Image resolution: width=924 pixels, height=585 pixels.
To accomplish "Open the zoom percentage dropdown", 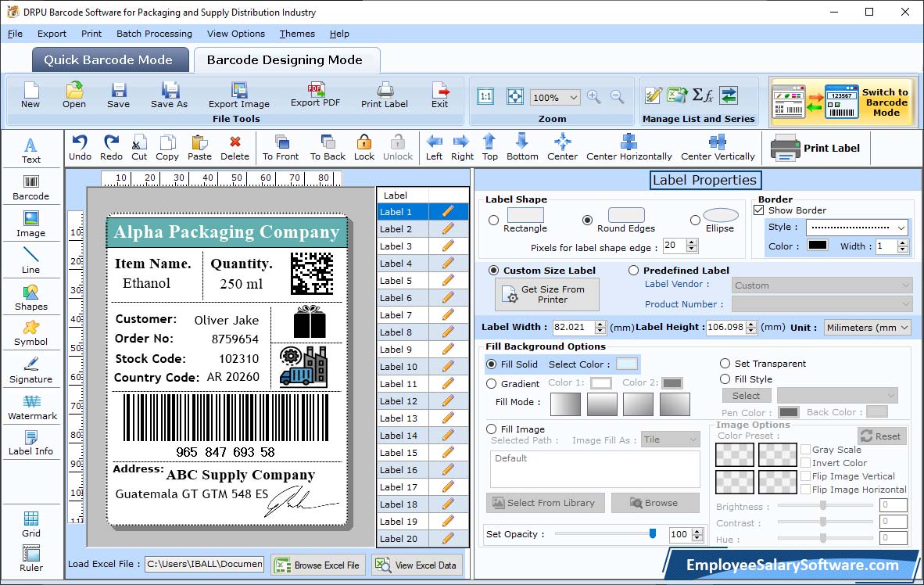I will tap(573, 97).
